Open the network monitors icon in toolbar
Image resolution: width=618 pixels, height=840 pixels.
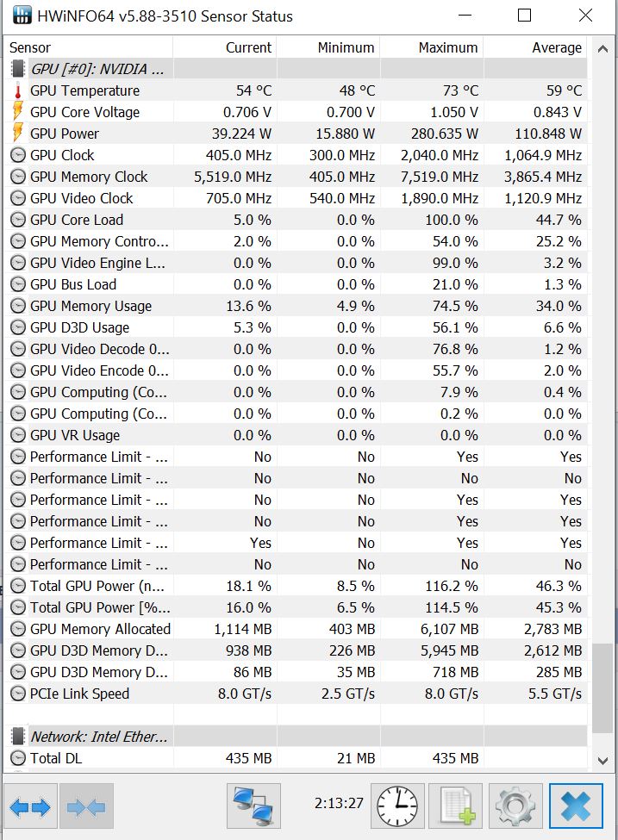tap(254, 806)
